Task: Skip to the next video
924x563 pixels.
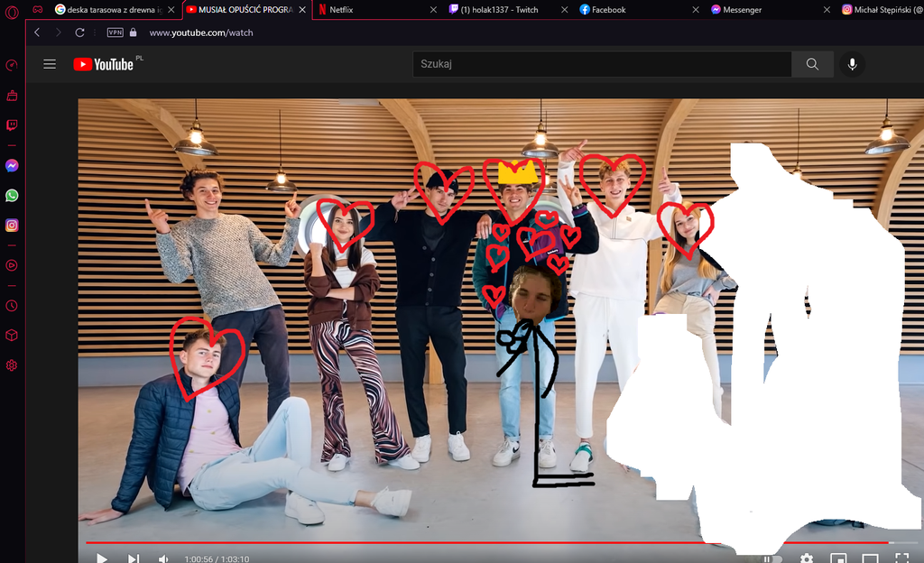Action: click(134, 558)
